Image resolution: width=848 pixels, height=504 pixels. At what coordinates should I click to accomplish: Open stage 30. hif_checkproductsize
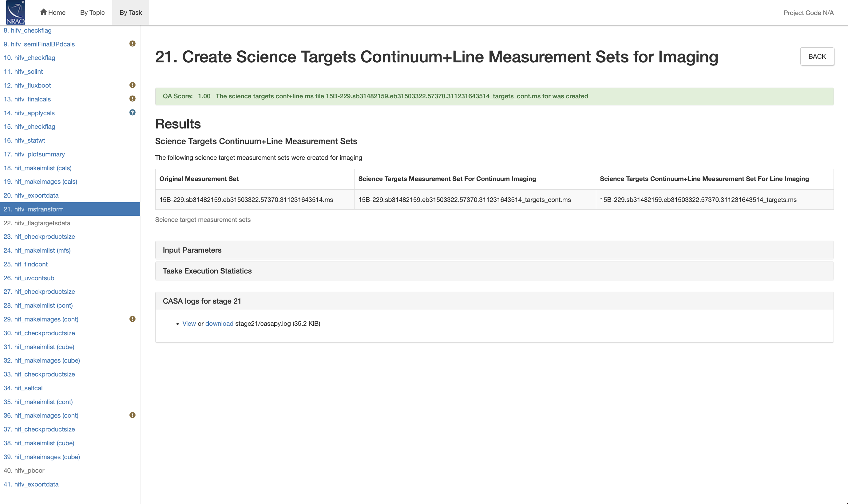point(39,333)
